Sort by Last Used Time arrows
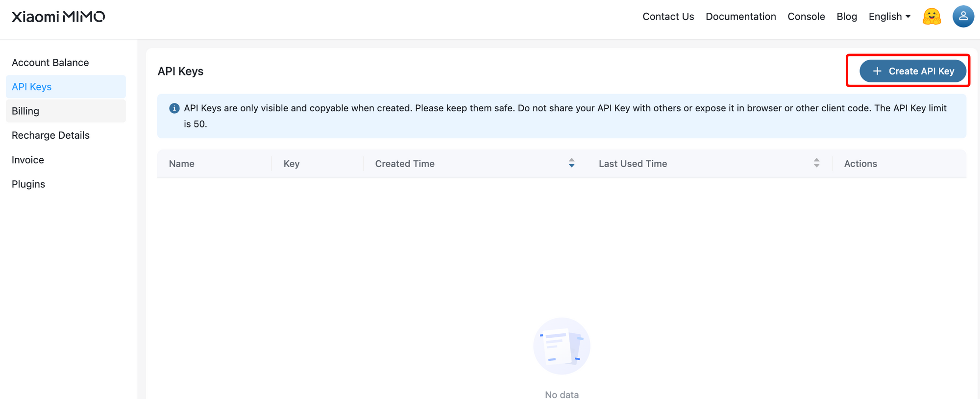This screenshot has width=980, height=399. pyautogui.click(x=816, y=163)
